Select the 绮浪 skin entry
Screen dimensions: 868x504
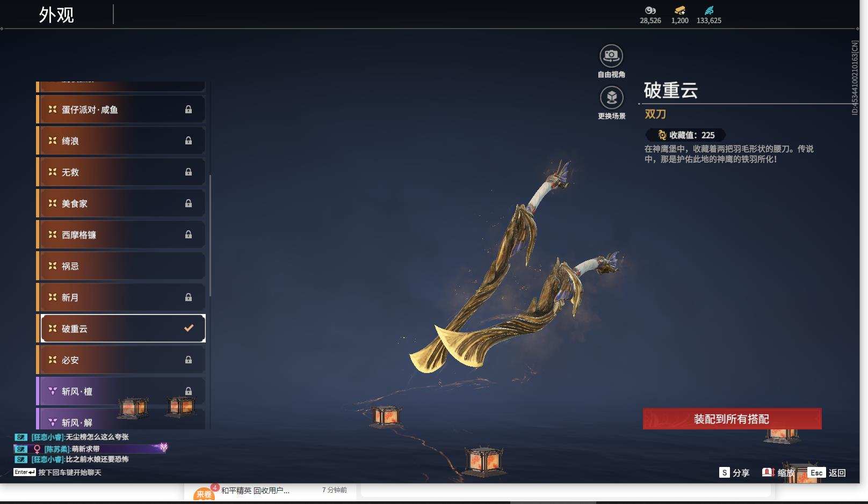pyautogui.click(x=121, y=141)
